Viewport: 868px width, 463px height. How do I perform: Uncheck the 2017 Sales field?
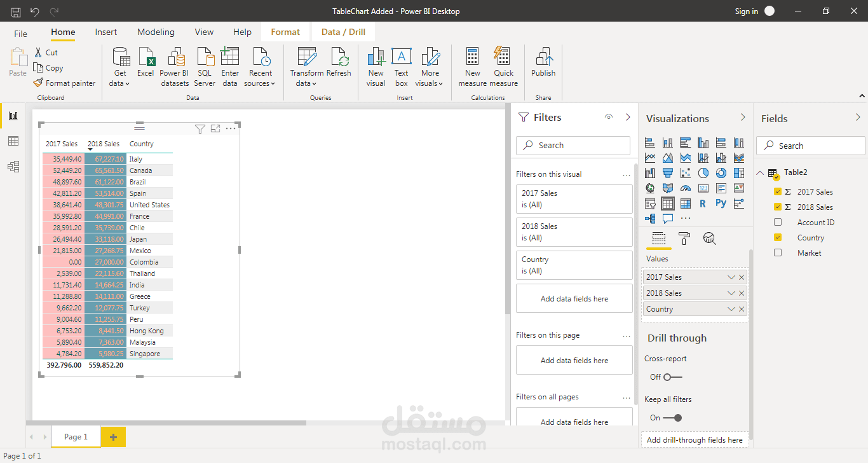pos(778,191)
